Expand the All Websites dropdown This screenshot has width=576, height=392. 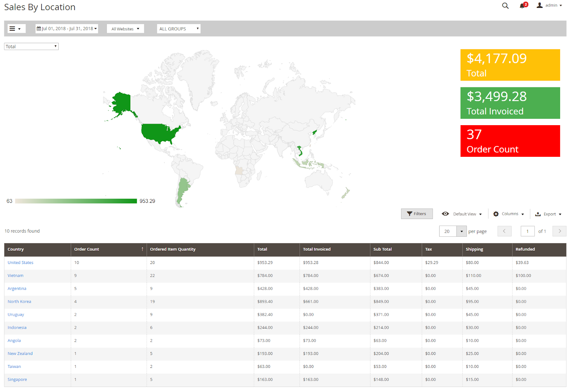point(125,29)
